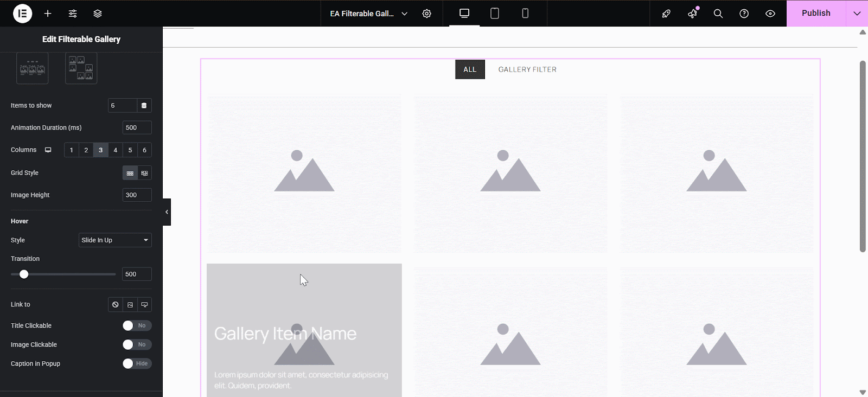
Task: Open page settings gear icon
Action: [x=427, y=14]
